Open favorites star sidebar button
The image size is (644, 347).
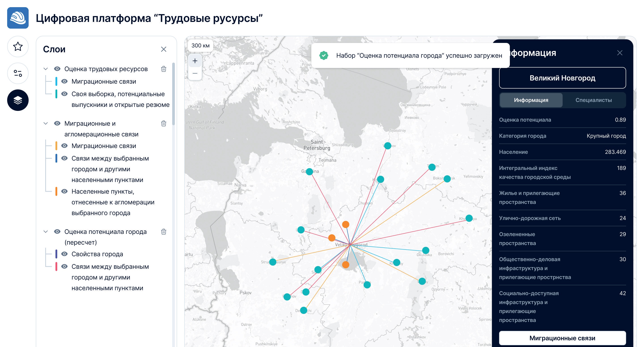pos(18,47)
